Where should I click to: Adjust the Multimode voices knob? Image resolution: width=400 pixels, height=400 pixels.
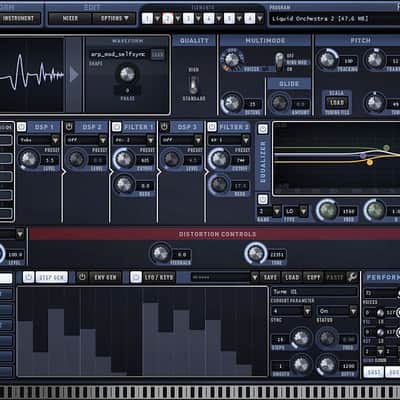(232, 60)
